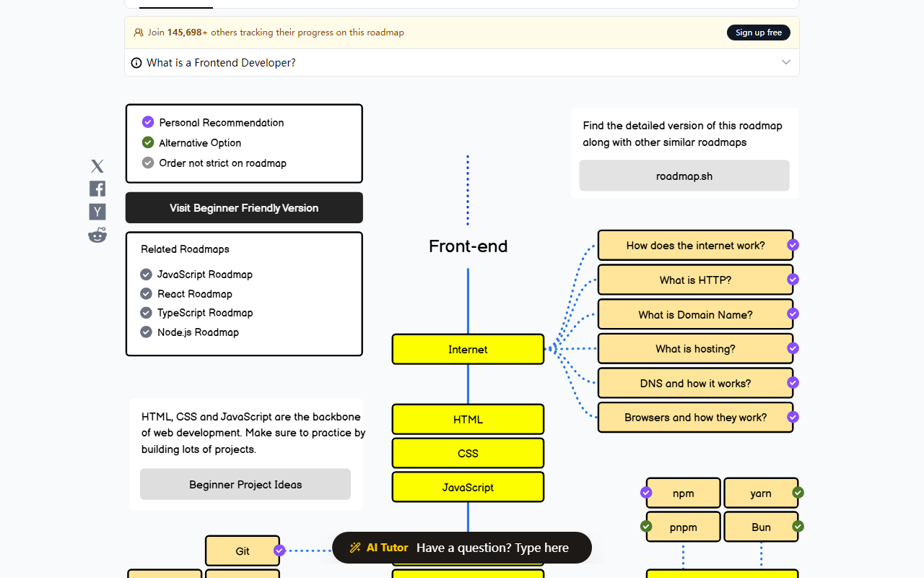Click check icon beside JavaScript Roadmap

pyautogui.click(x=147, y=275)
